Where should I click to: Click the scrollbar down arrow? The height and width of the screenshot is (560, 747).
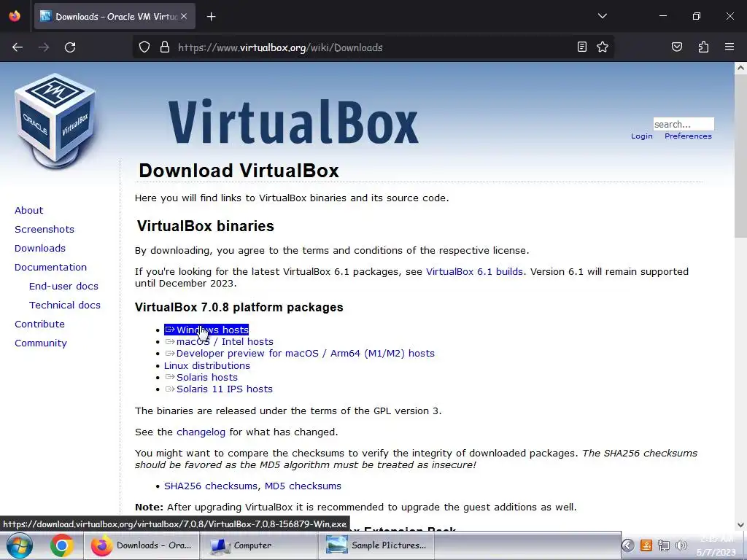(740, 525)
